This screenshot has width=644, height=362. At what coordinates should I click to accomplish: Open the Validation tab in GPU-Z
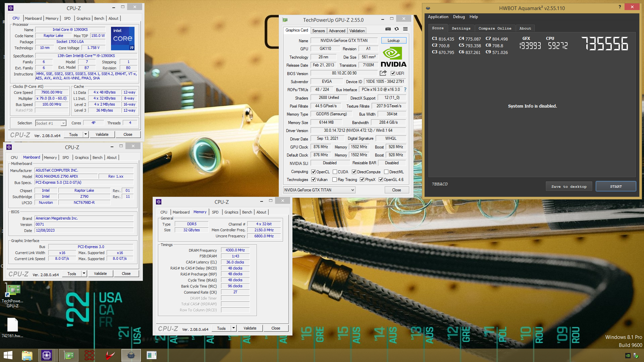(x=357, y=31)
